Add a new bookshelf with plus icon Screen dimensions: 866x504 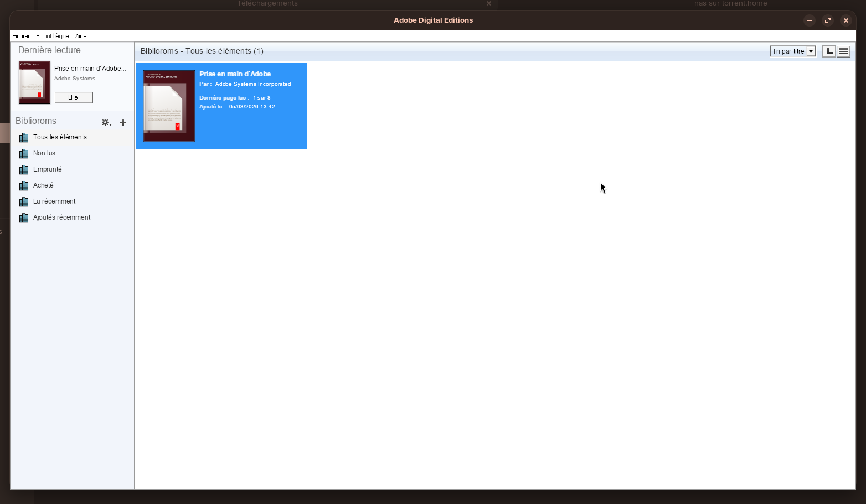click(x=123, y=123)
